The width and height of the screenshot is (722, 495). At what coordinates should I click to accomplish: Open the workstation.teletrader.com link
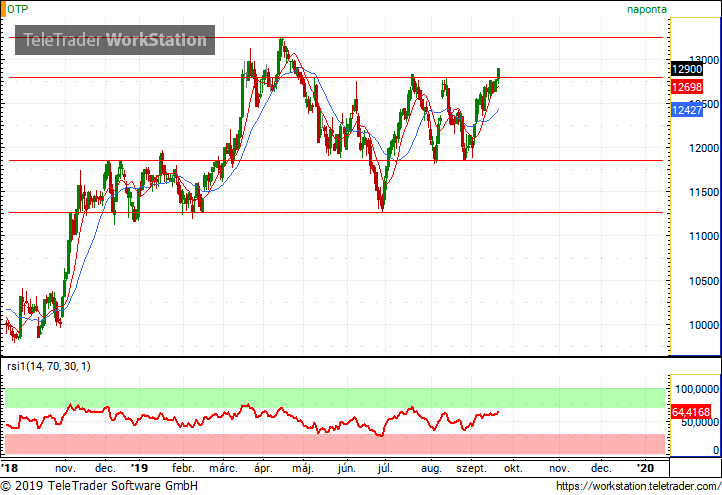pos(639,486)
